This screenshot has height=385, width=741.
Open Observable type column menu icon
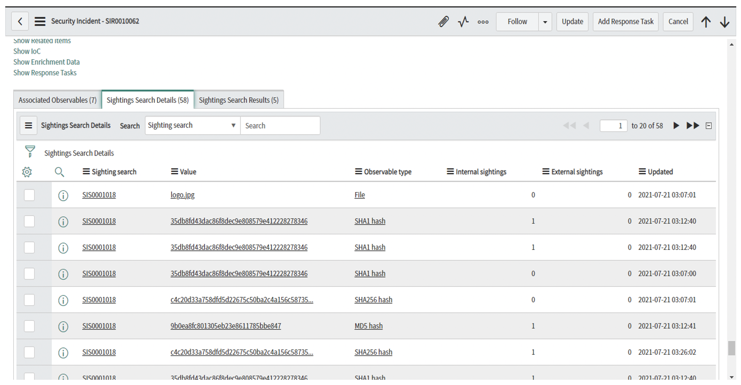click(358, 171)
